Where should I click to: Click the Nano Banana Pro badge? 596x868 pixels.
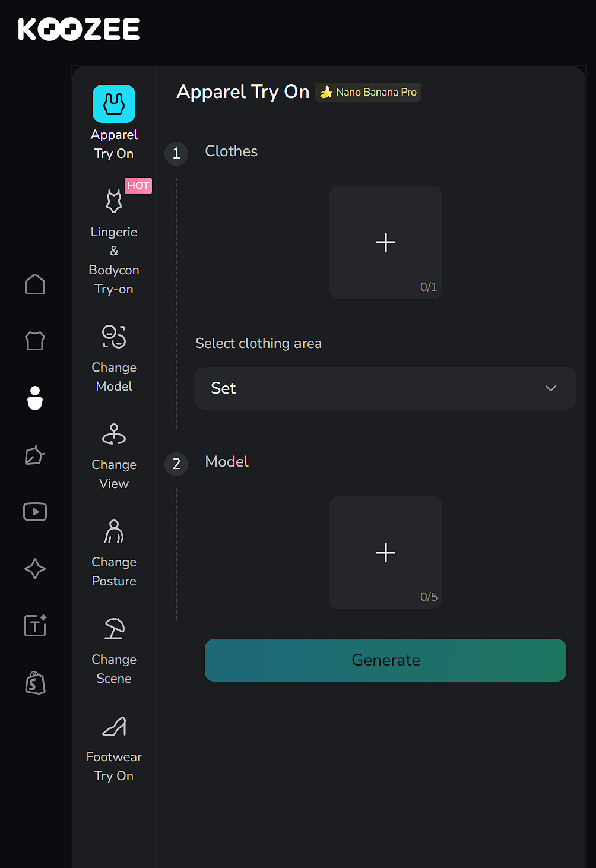tap(368, 92)
